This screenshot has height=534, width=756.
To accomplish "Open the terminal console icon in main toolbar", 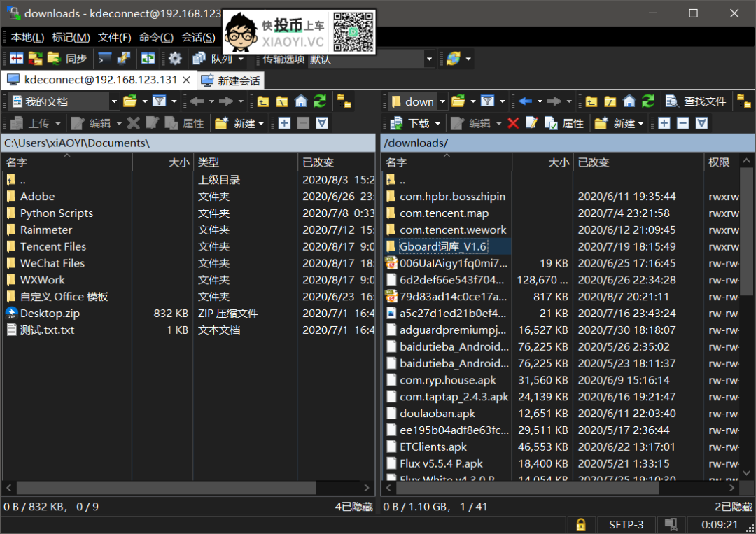I will [105, 59].
